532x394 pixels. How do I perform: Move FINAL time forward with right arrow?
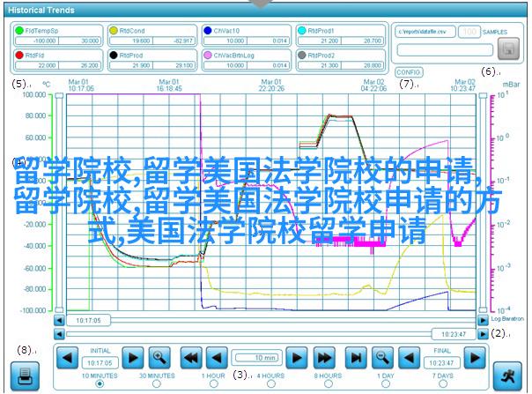[x=475, y=358]
